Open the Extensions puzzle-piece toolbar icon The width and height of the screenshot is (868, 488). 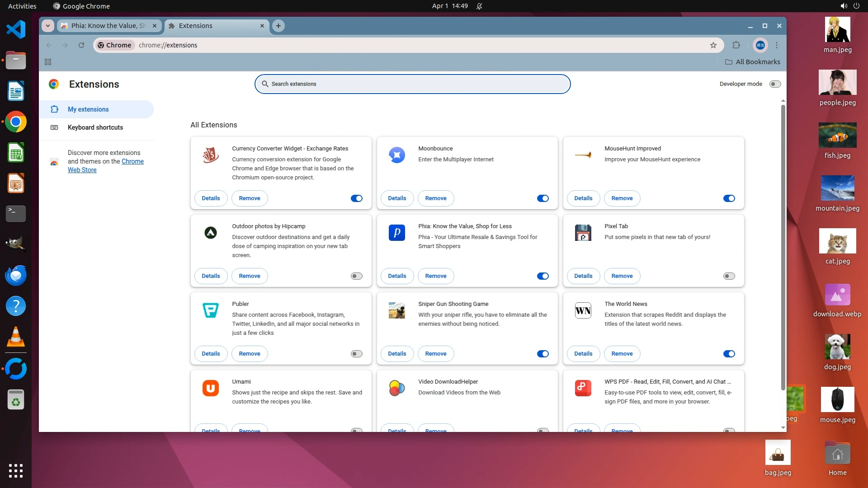736,45
